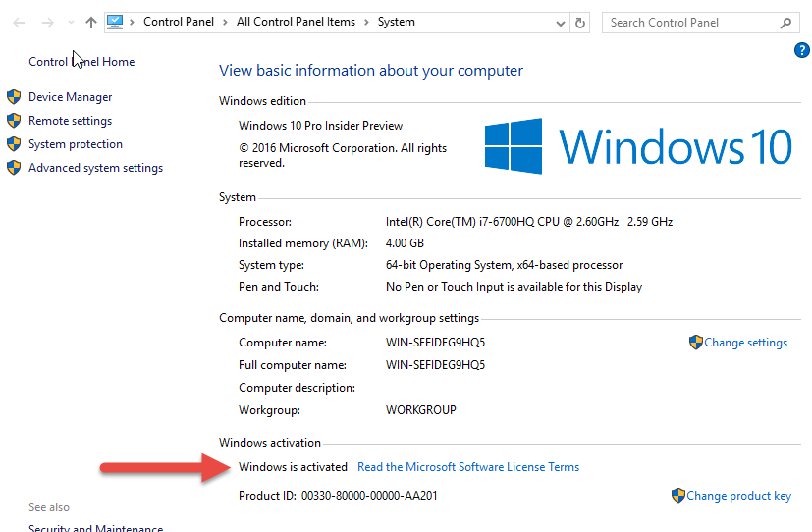
Task: Open System protection link
Action: click(75, 144)
